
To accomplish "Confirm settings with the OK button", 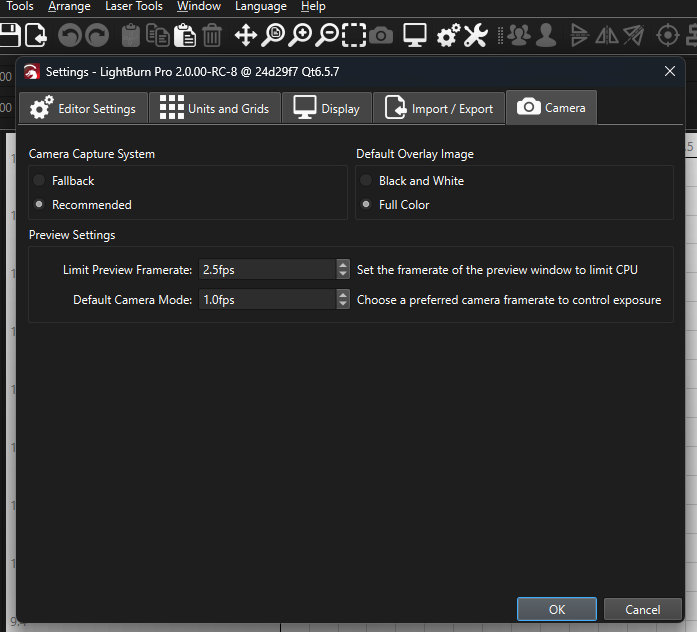I will [557, 609].
